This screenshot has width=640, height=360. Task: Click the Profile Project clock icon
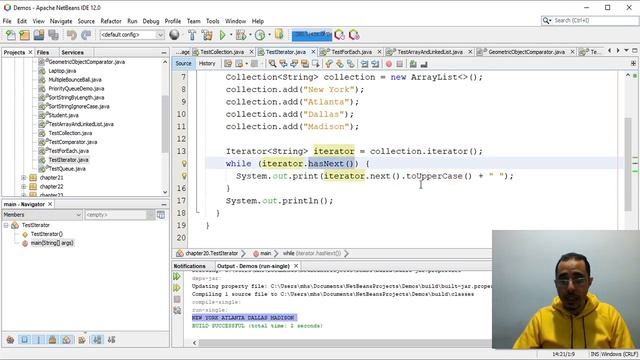coord(260,35)
